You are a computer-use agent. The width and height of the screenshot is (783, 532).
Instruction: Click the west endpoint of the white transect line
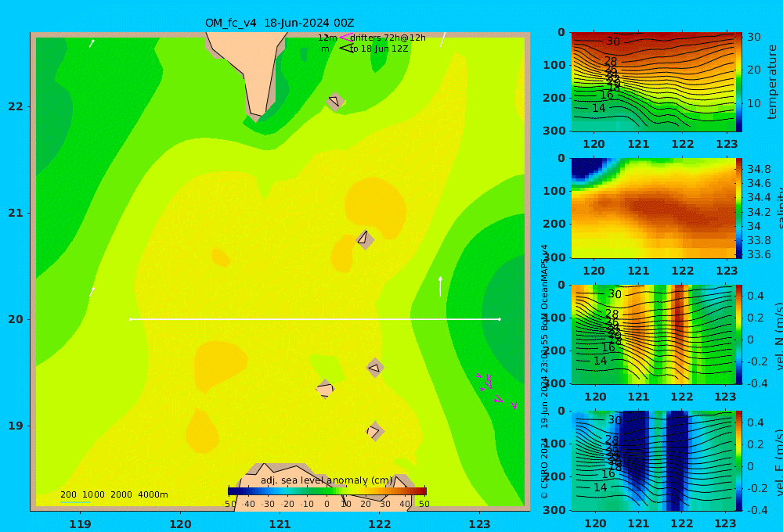pos(130,319)
